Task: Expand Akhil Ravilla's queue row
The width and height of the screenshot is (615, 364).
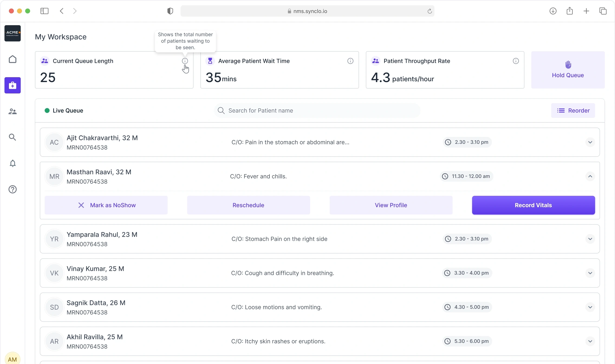Action: (590, 341)
